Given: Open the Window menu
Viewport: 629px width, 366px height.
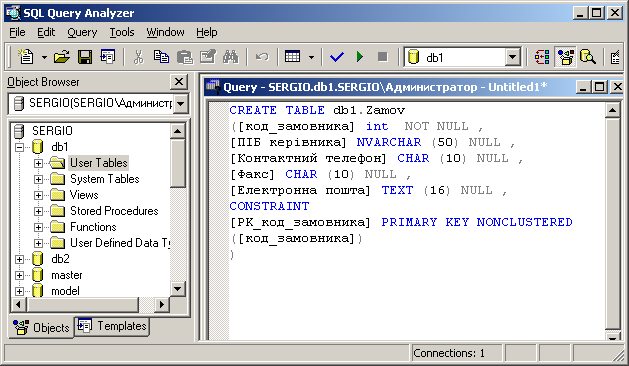Looking at the screenshot, I should pyautogui.click(x=165, y=32).
